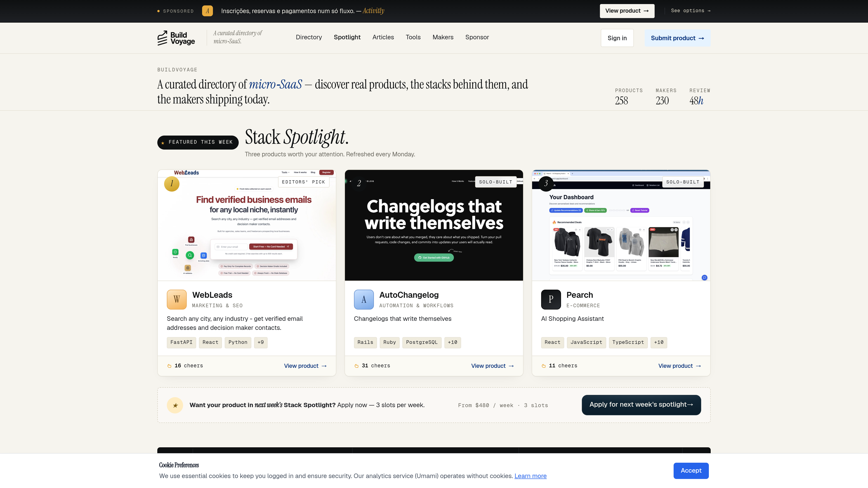Open the Directory nav item

tap(309, 37)
